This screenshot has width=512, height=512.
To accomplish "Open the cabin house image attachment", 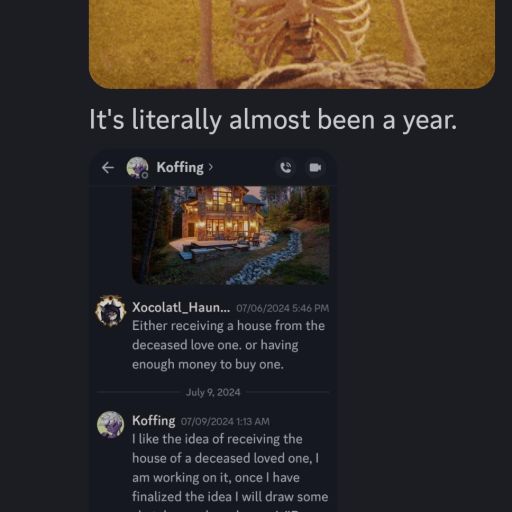I will tap(231, 235).
